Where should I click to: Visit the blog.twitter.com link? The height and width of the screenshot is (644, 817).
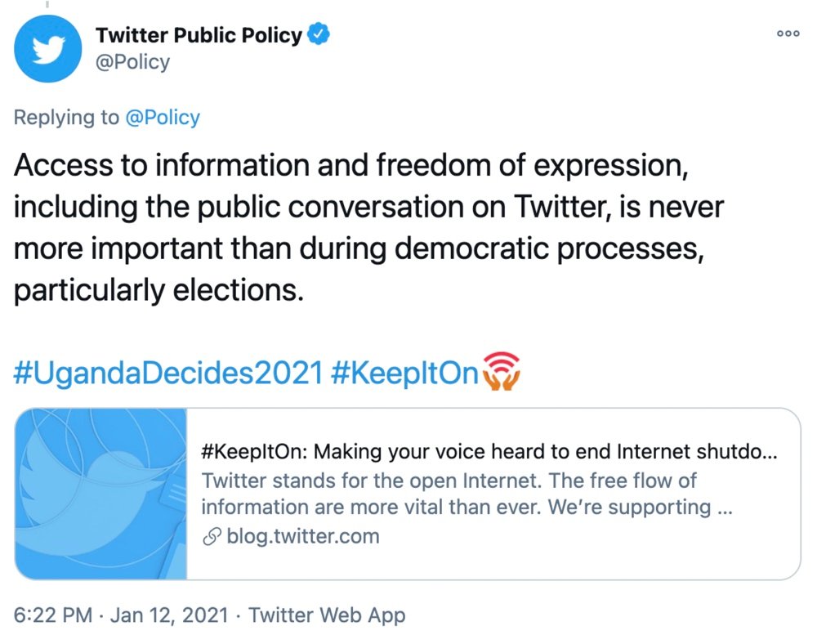302,537
